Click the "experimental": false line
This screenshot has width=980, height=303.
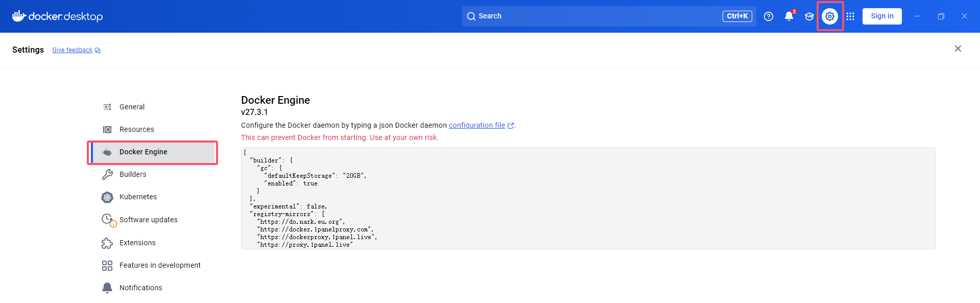click(x=289, y=206)
